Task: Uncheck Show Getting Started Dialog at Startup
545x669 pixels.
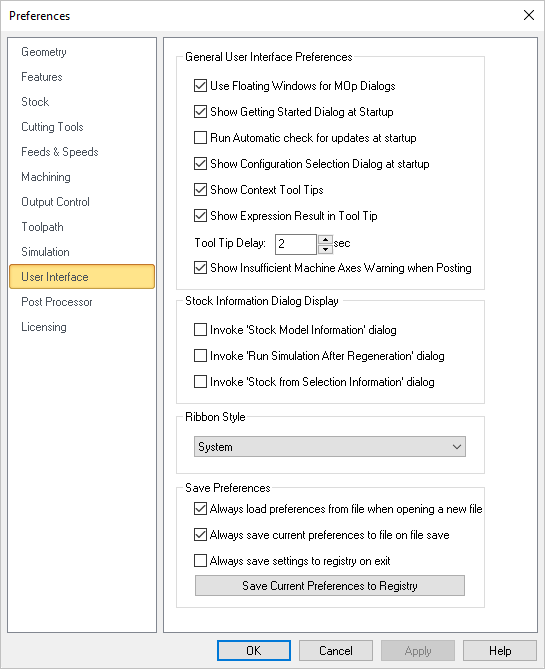Action: [x=200, y=112]
